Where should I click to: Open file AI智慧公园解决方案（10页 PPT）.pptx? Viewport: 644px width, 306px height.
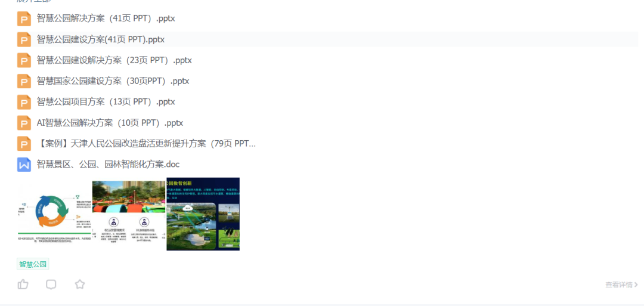(x=110, y=123)
